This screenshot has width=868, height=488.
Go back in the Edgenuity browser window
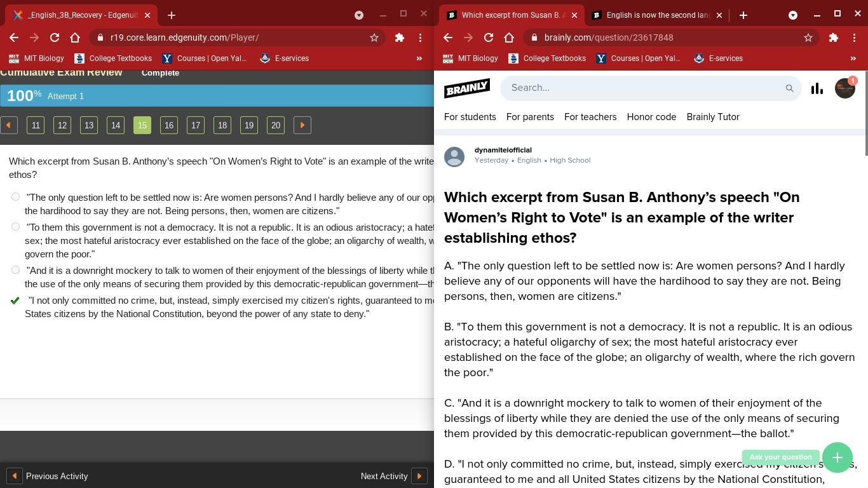14,37
